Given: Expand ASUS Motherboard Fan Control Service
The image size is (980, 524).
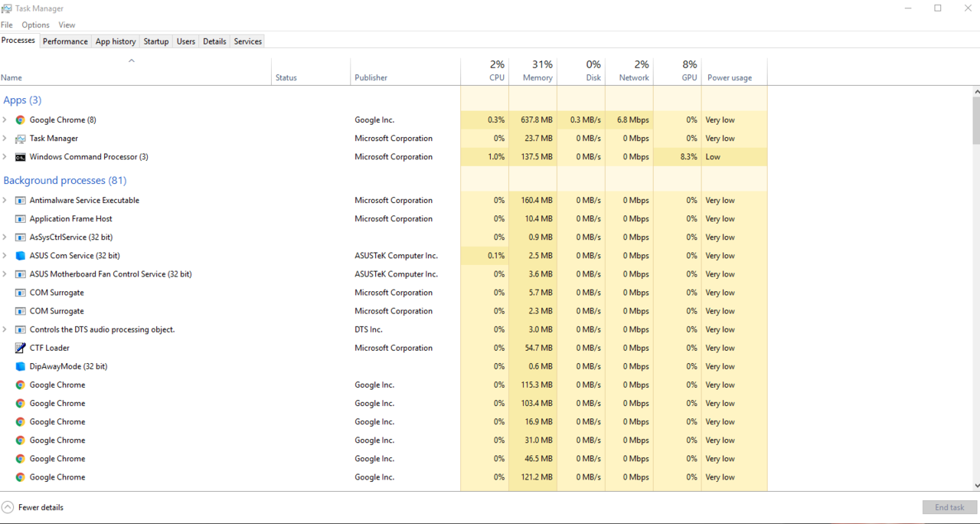Looking at the screenshot, I should point(5,274).
